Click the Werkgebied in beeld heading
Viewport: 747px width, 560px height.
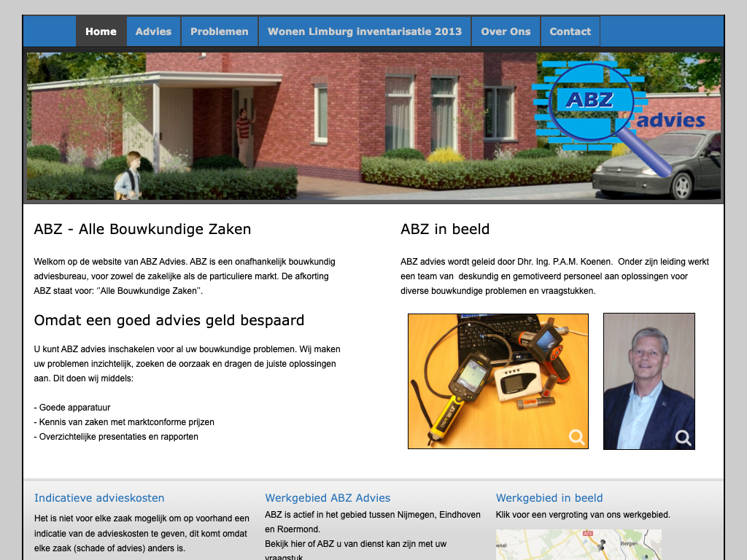(549, 498)
